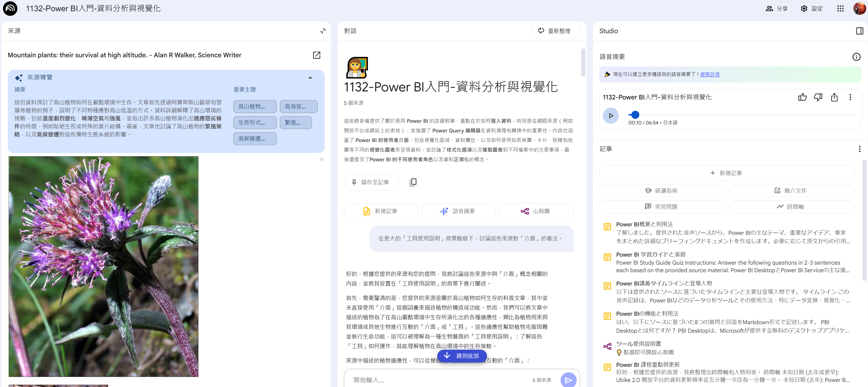Click the audio progress slider handle
This screenshot has width=868, height=387.
635,115
